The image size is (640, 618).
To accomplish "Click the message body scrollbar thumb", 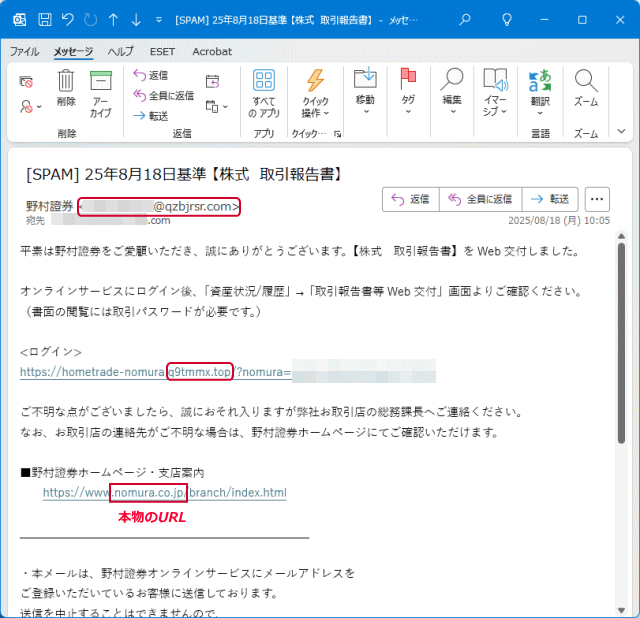I will pos(621,343).
